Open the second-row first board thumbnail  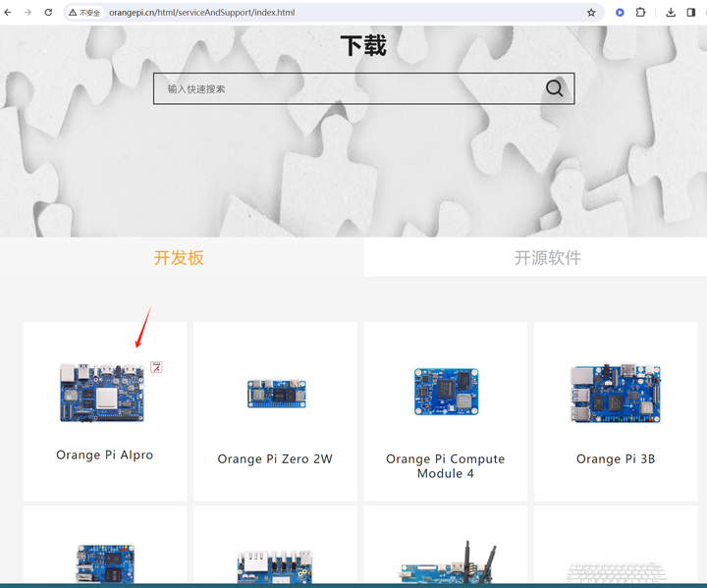pyautogui.click(x=105, y=563)
